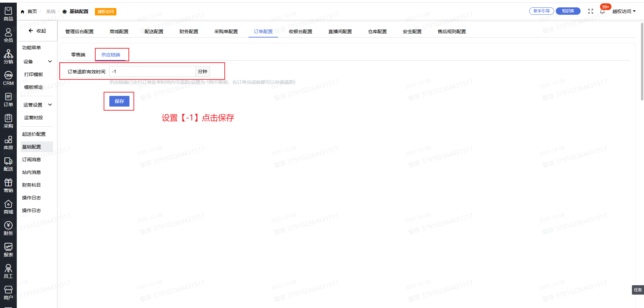The height and width of the screenshot is (308, 644).
Task: Go to 订单 orders icon
Action: 8,100
